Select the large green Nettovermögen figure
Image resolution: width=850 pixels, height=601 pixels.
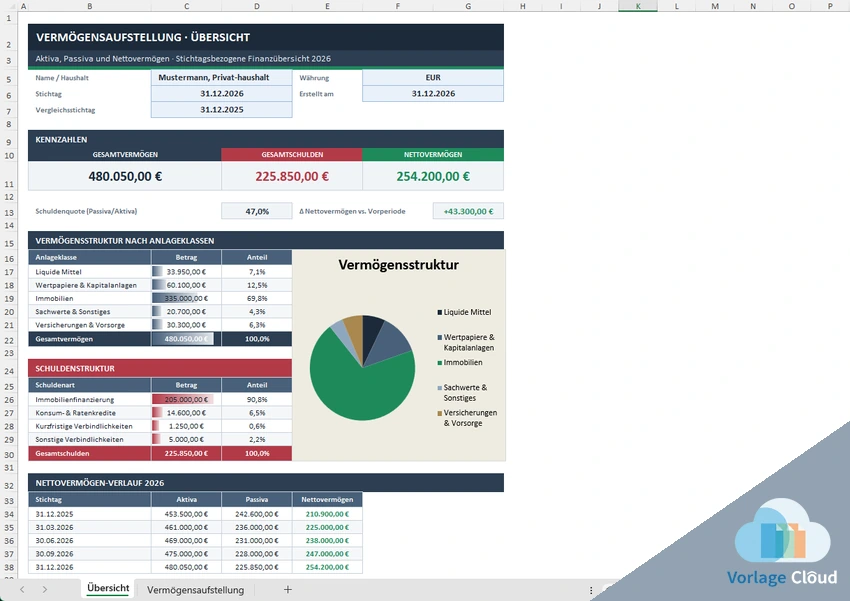(433, 176)
